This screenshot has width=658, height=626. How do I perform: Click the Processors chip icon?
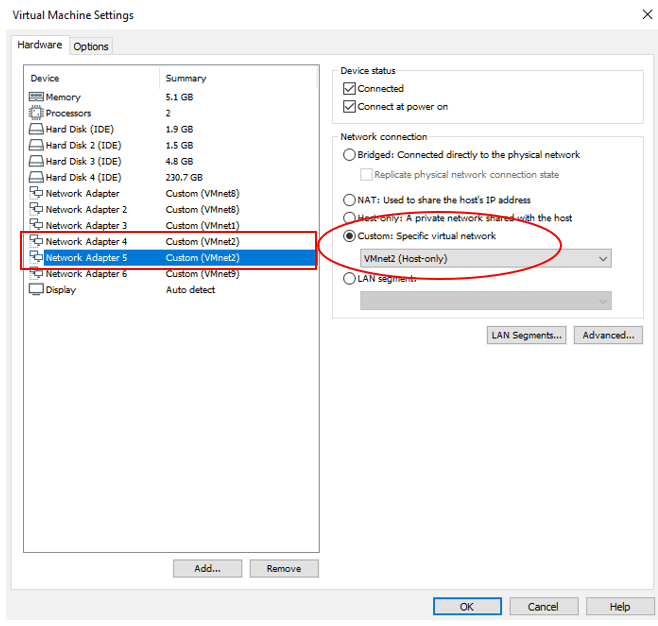click(36, 113)
